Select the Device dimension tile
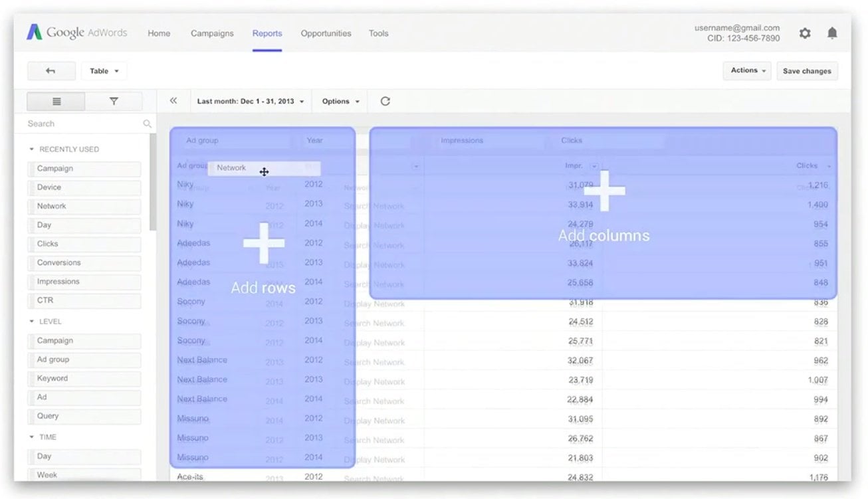Image resolution: width=868 pixels, height=499 pixels. 84,187
